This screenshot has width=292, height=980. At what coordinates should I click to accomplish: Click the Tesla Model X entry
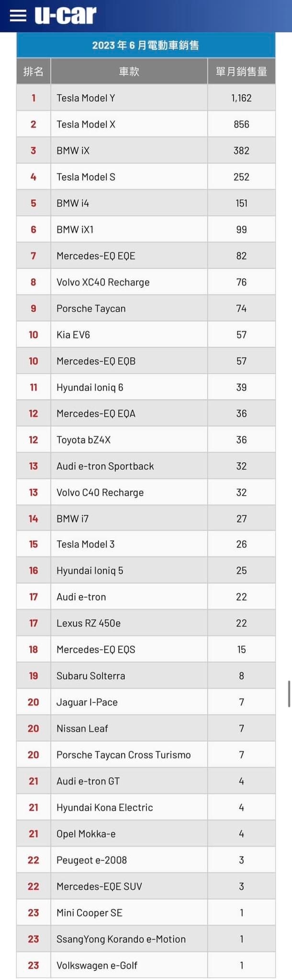86,124
